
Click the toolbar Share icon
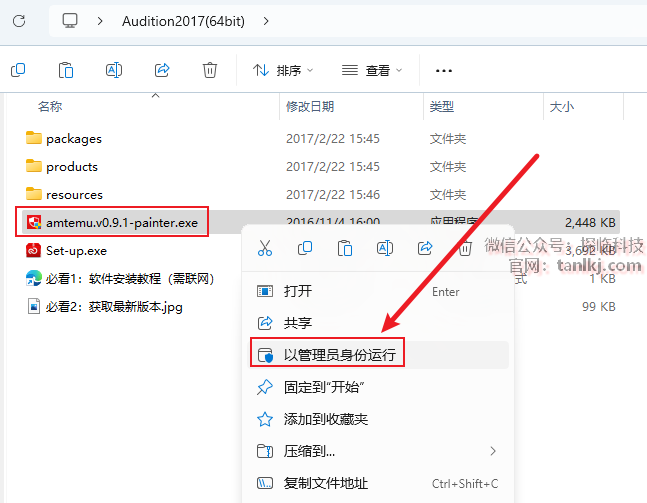pyautogui.click(x=162, y=70)
